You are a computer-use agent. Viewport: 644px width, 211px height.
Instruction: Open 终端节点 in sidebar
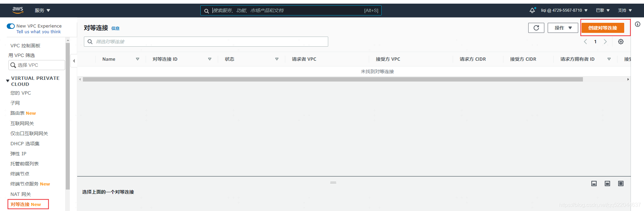tap(20, 174)
